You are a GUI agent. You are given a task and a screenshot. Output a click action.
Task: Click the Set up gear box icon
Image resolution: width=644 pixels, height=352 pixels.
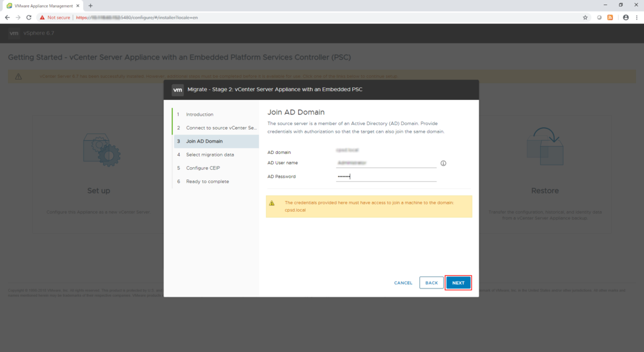tap(101, 150)
